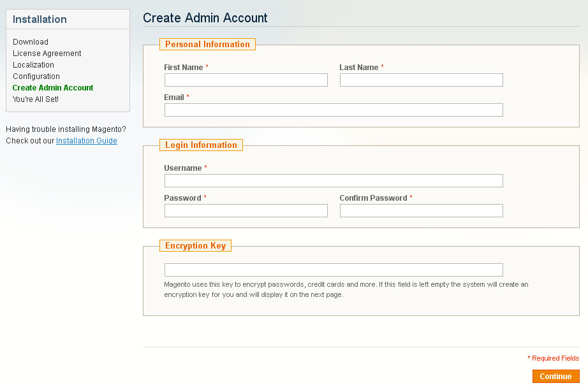Open the Installation Guide link
588x390 pixels.
[x=86, y=141]
